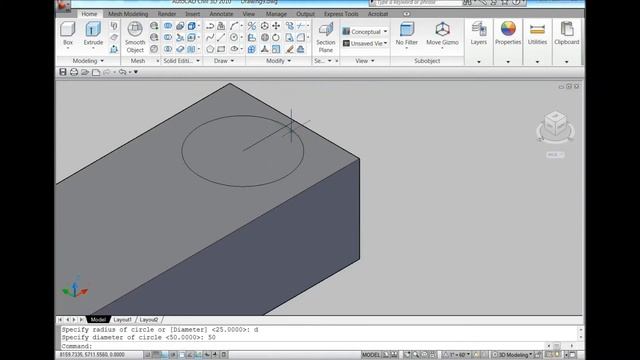Image resolution: width=640 pixels, height=360 pixels.
Task: Expand the Solid Editing panel
Action: (x=182, y=61)
